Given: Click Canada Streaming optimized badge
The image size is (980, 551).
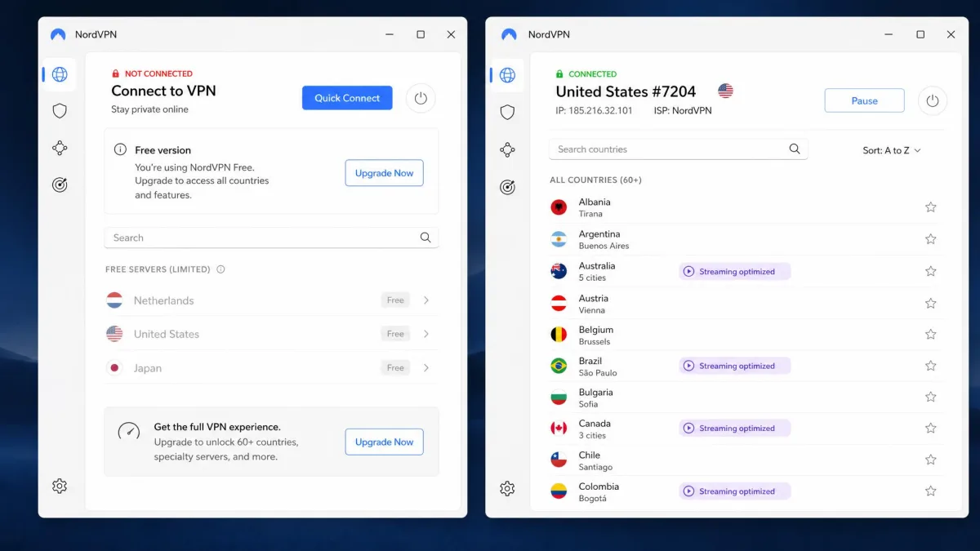Looking at the screenshot, I should pos(735,429).
